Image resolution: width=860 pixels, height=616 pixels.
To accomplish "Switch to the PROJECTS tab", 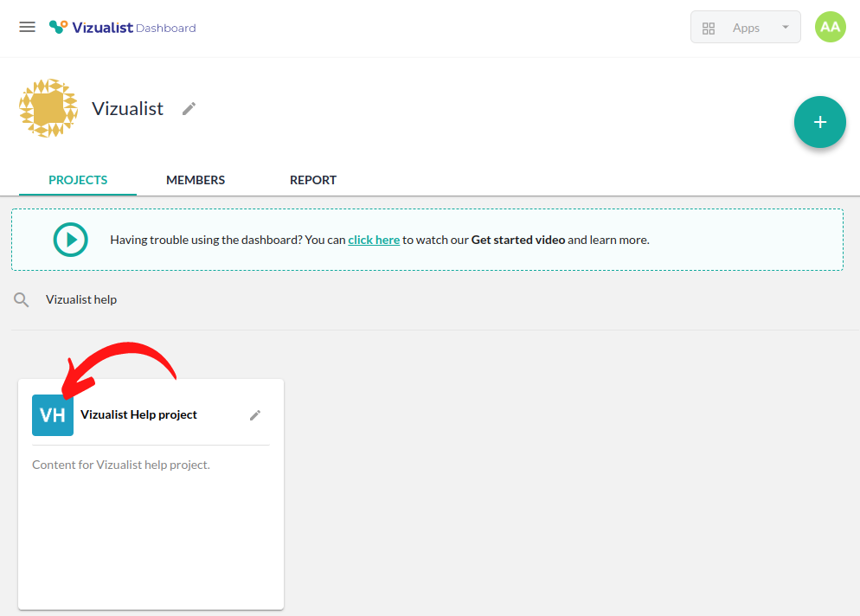I will coord(78,180).
